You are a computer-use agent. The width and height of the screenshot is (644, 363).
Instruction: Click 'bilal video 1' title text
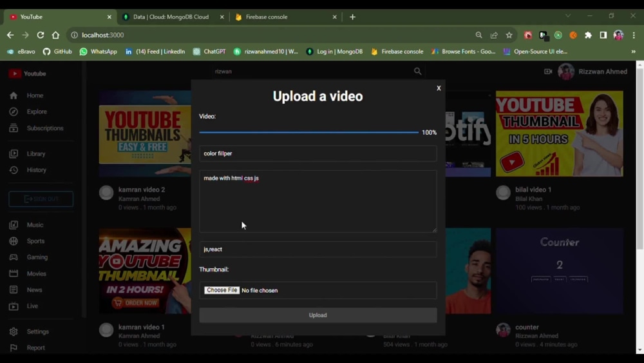click(533, 190)
